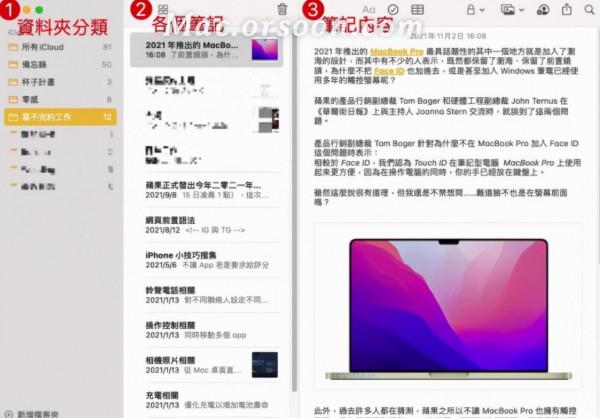Open the Aa text format menu
The image size is (600, 418).
pos(368,10)
